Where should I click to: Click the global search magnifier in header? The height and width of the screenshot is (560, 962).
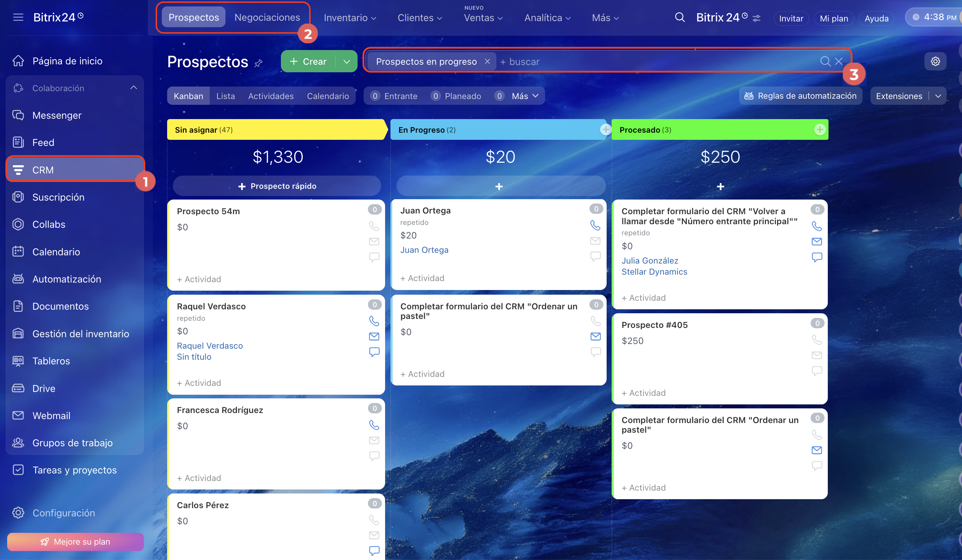pos(680,18)
